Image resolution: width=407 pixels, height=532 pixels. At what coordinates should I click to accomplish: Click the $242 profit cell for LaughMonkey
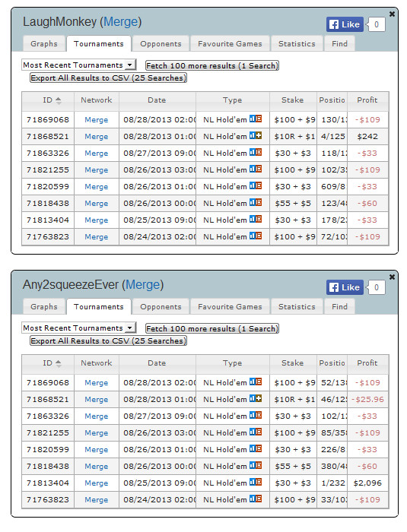367,136
